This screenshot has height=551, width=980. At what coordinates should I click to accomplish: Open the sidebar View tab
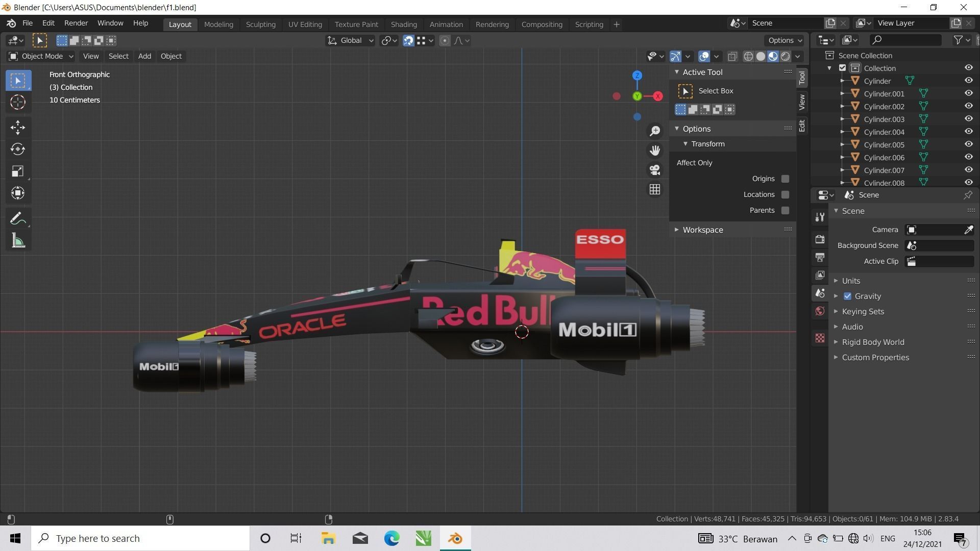click(802, 102)
